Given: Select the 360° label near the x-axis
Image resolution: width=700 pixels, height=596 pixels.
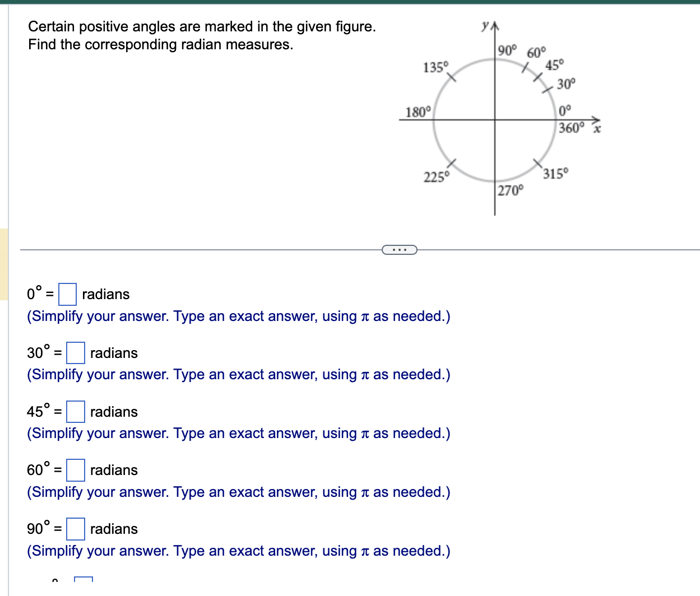Looking at the screenshot, I should (x=571, y=127).
